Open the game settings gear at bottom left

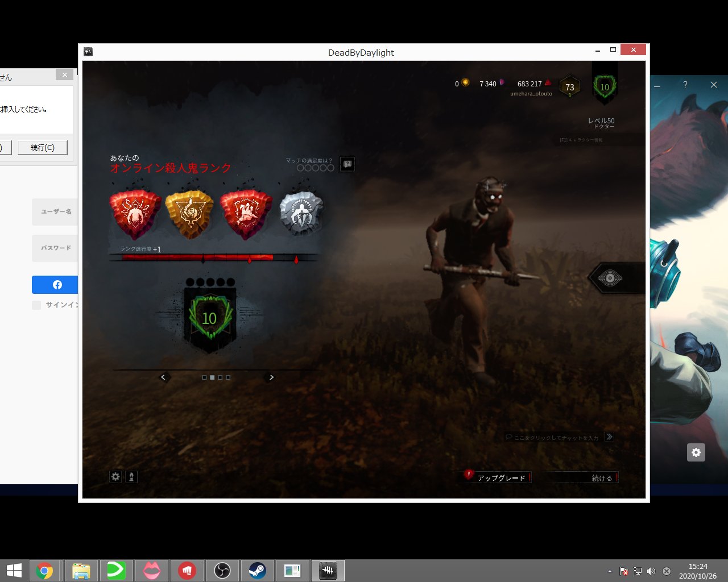(x=115, y=477)
